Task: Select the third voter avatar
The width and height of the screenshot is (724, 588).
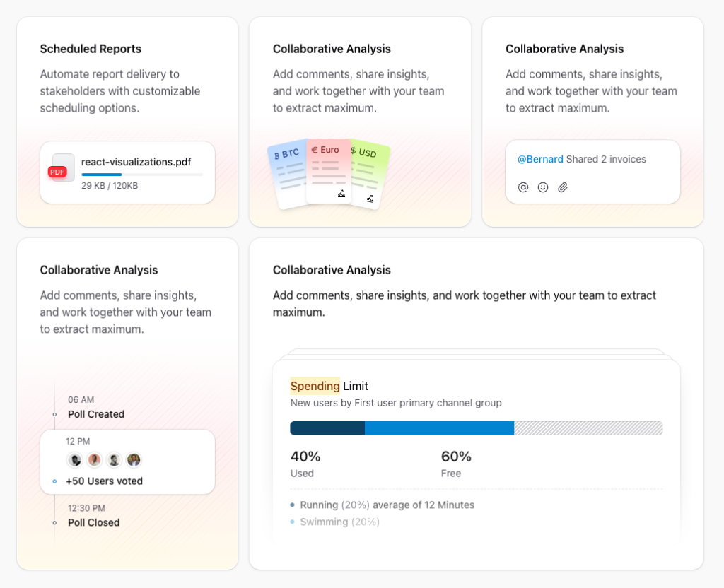Action: coord(114,460)
